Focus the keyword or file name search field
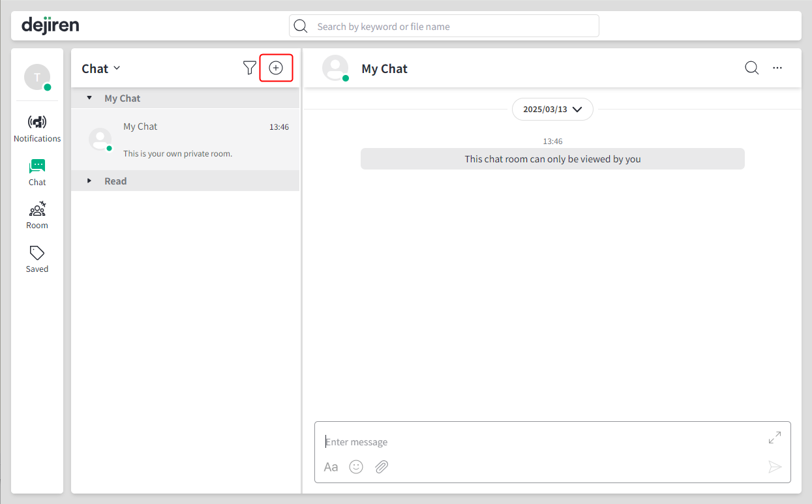812x504 pixels. [x=444, y=26]
